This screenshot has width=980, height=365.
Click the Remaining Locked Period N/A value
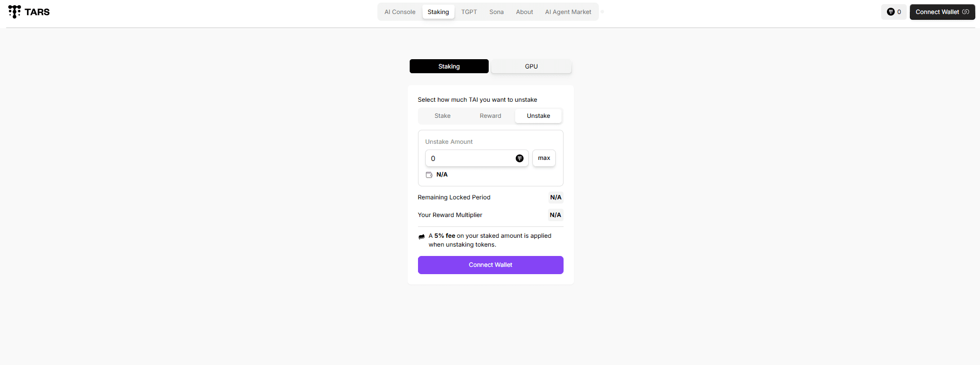pyautogui.click(x=556, y=197)
